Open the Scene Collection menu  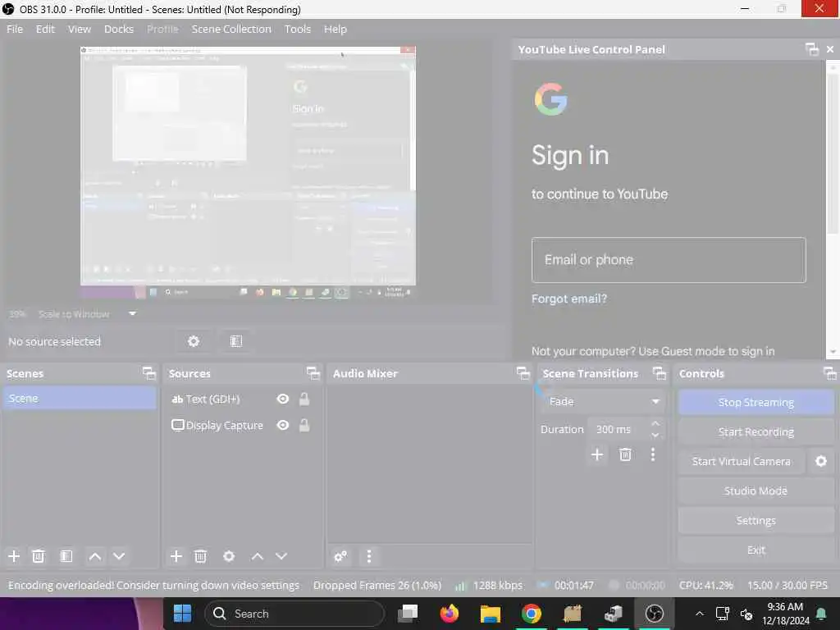tap(231, 29)
